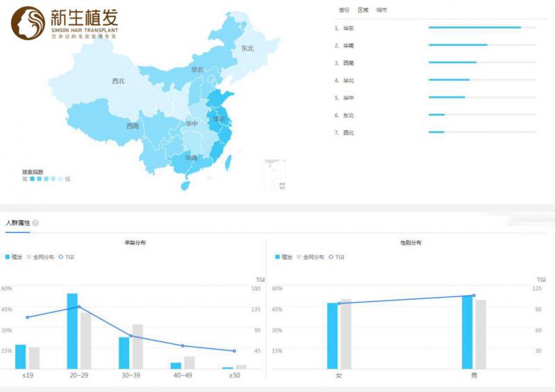Click the South China Sea inset map
Viewport: 555px width, 392px height.
275,175
